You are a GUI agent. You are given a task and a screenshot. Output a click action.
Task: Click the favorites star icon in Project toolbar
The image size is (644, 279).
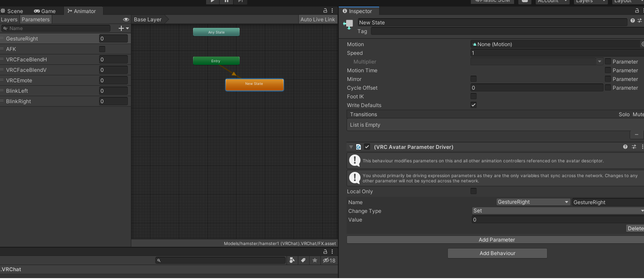pyautogui.click(x=315, y=260)
